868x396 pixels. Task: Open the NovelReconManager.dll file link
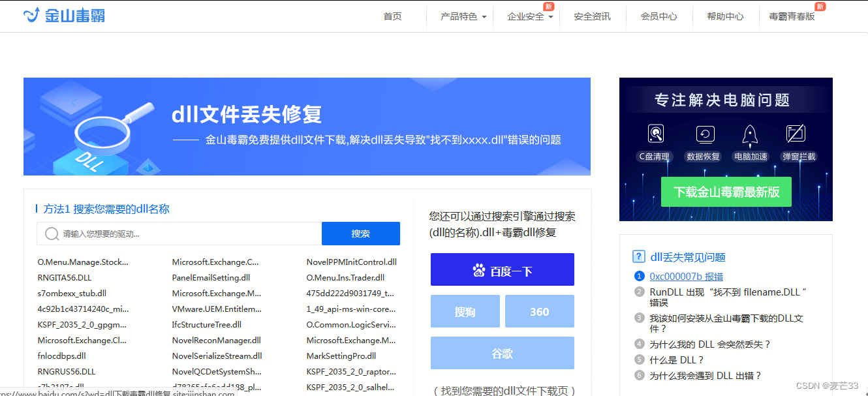tap(216, 341)
